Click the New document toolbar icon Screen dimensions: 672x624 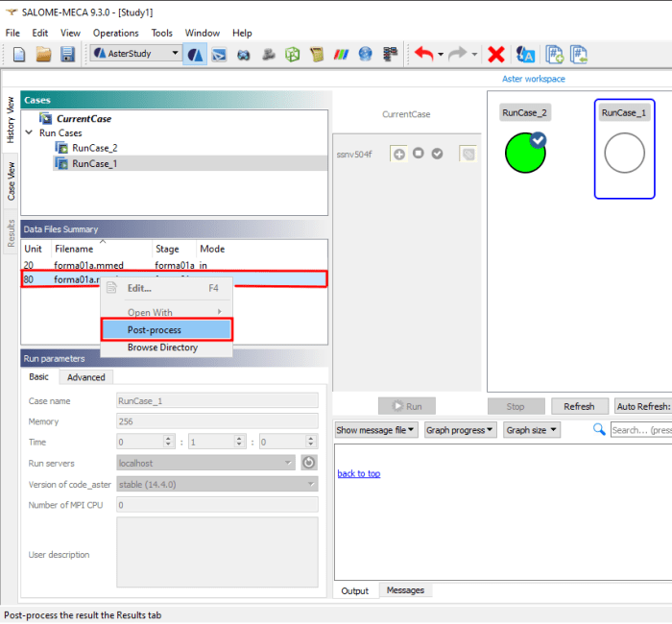tap(19, 55)
